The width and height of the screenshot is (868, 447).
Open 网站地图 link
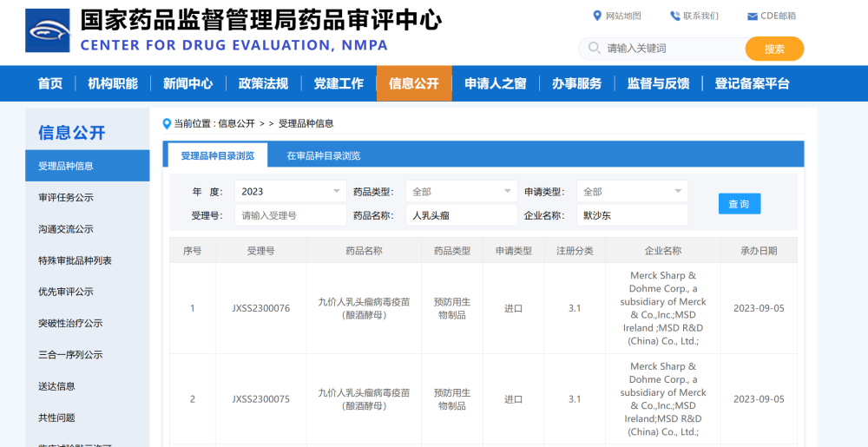[x=623, y=16]
